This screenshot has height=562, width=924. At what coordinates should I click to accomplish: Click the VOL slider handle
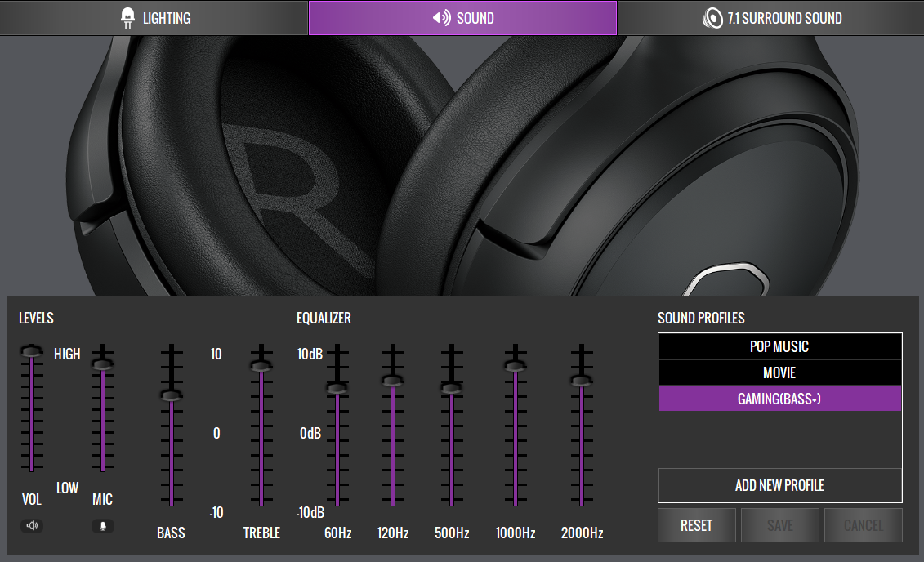(32, 351)
